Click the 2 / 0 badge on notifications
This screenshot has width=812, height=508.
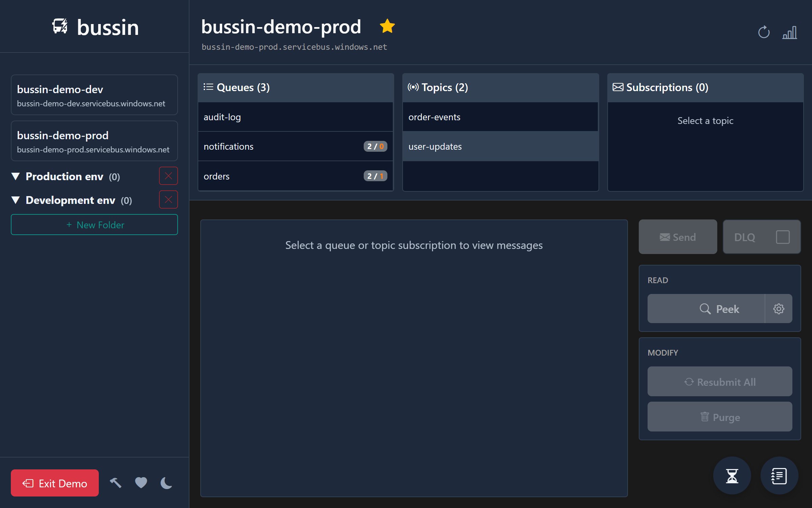(375, 146)
